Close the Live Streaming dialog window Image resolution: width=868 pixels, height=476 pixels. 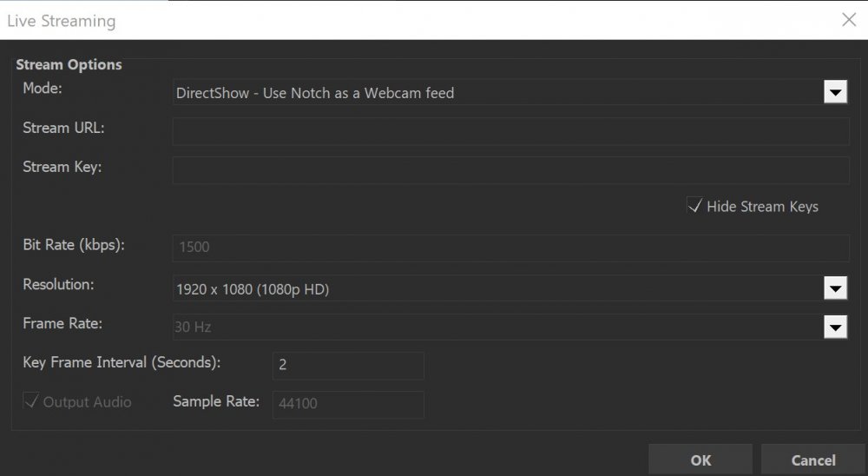point(848,20)
